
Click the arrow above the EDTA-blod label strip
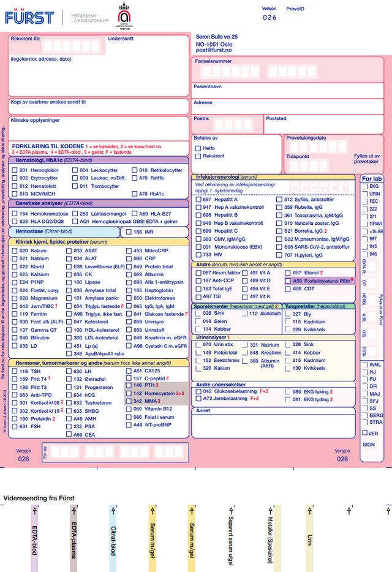pyautogui.click(x=35, y=511)
